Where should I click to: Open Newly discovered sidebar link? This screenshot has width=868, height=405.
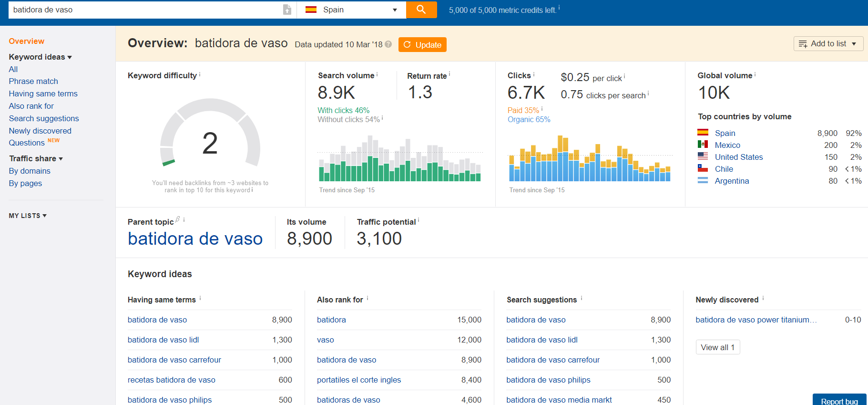click(x=40, y=131)
